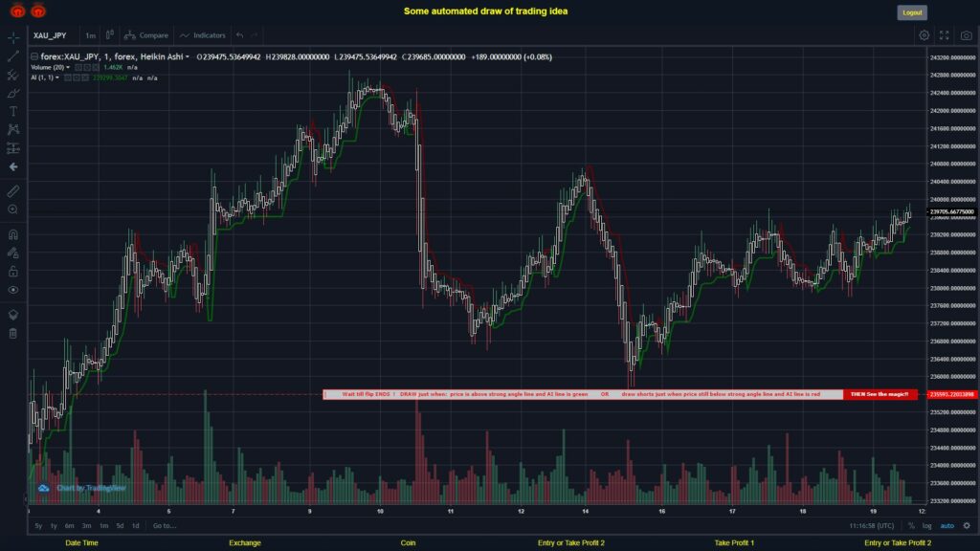This screenshot has height=551, width=980.
Task: Click the Go to... button
Action: click(165, 526)
